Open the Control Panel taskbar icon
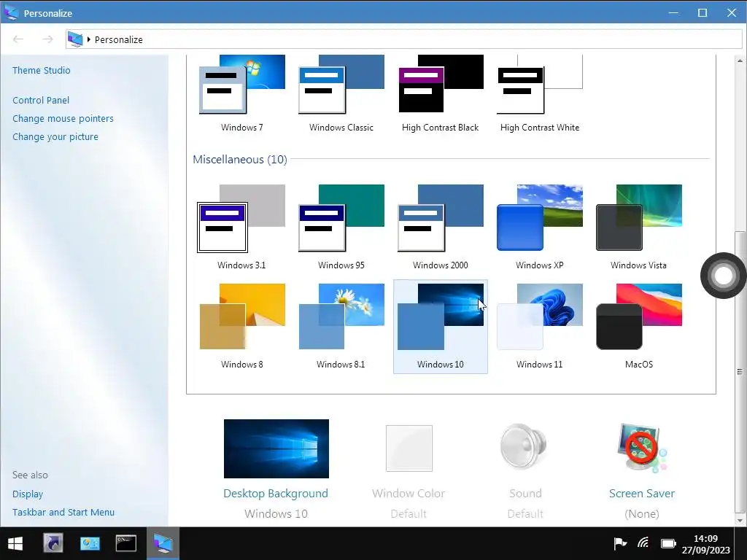The width and height of the screenshot is (747, 560). coord(90,543)
